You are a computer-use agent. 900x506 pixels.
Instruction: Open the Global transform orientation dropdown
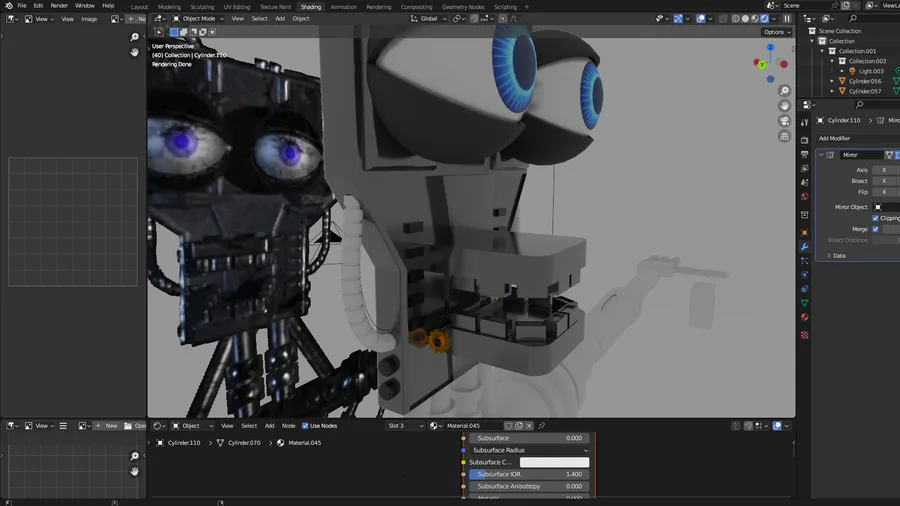tap(428, 18)
